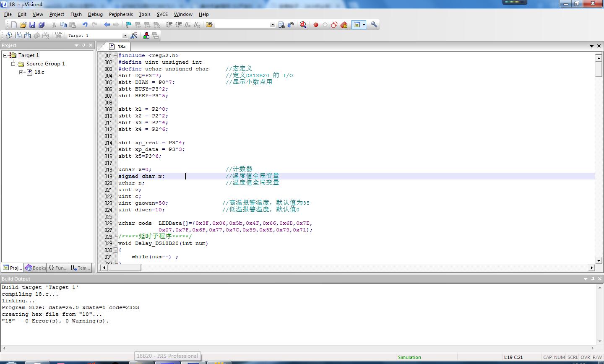Open Configuration wrench icon
Image resolution: width=604 pixels, height=364 pixels.
[375, 25]
